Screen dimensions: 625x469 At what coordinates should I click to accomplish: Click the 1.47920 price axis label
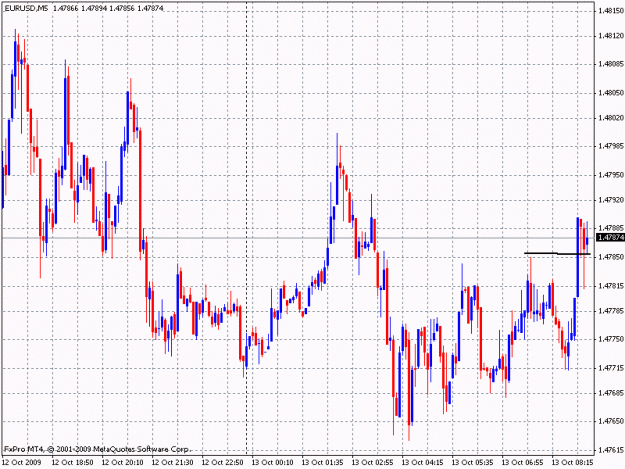click(x=611, y=200)
